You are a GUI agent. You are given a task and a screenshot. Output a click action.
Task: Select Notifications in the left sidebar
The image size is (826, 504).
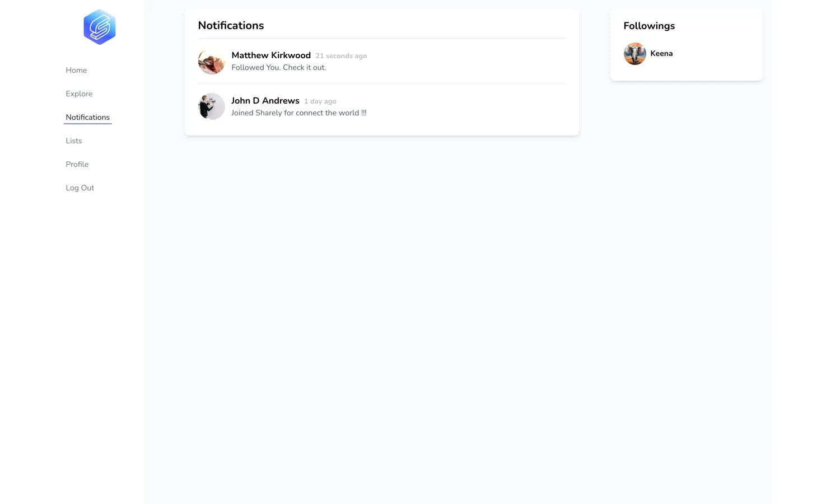[x=87, y=117]
